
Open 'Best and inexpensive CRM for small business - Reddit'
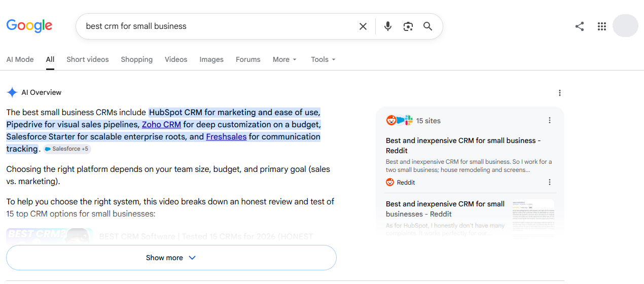[x=463, y=146]
